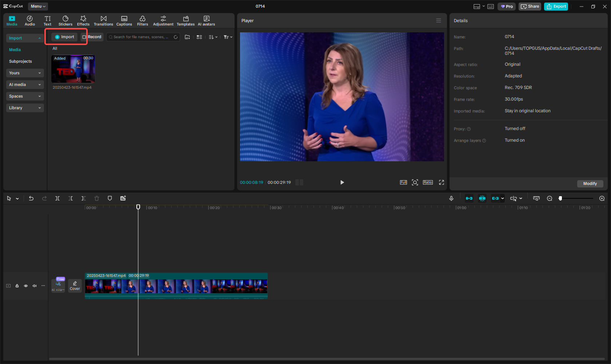Open the Stickers panel
This screenshot has height=364, width=611.
coord(65,20)
